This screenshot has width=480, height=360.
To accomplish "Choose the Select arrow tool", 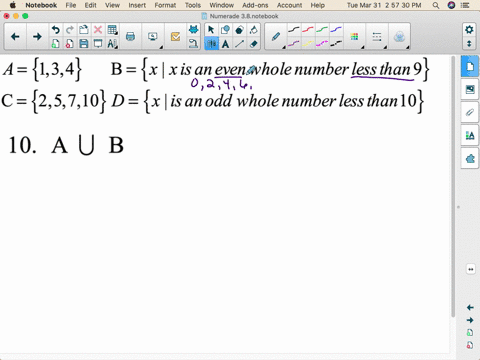I will click(x=211, y=30).
